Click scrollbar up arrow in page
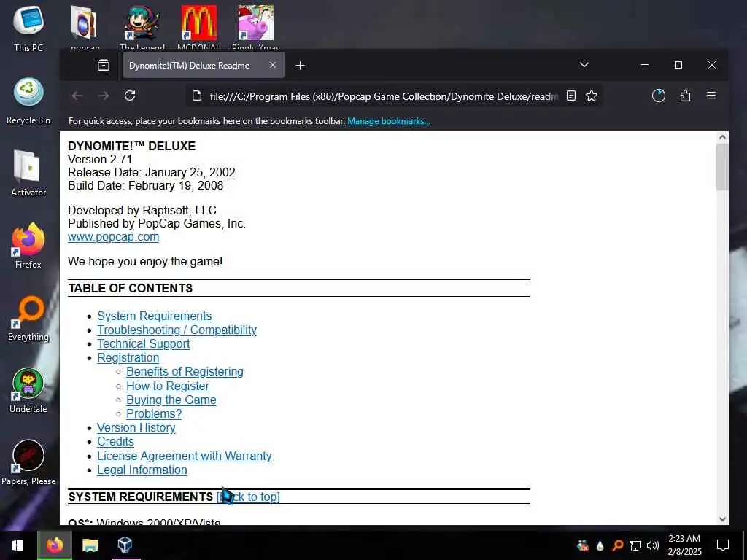 coord(722,137)
